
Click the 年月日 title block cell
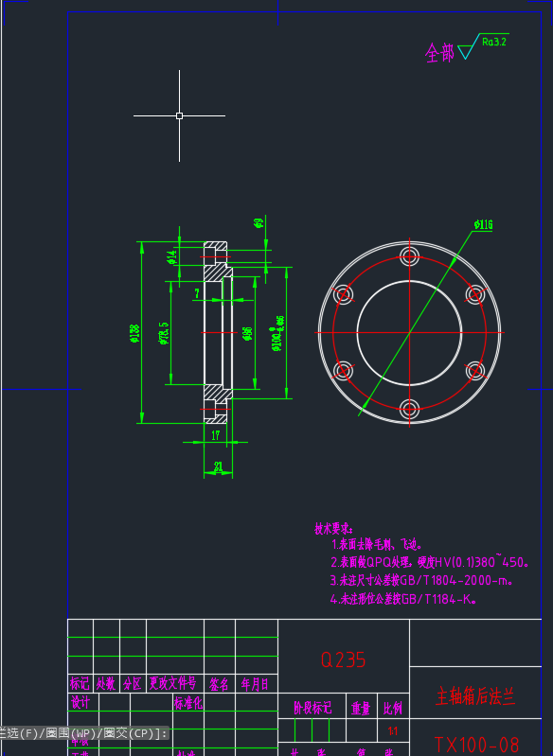pos(255,684)
